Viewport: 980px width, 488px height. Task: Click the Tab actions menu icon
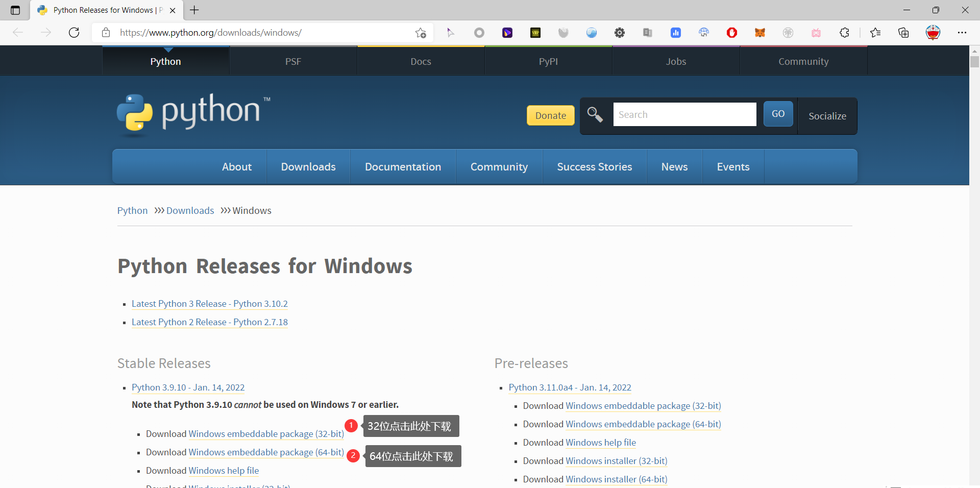pyautogui.click(x=15, y=10)
